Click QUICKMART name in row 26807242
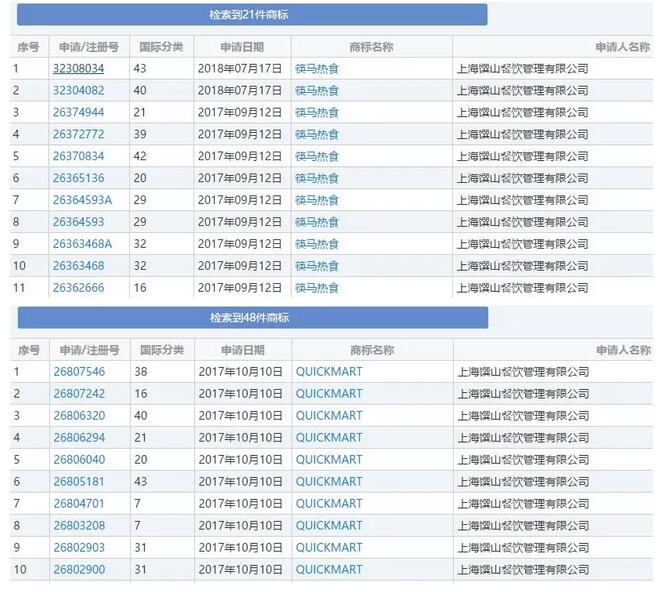669x592 pixels. (x=329, y=394)
